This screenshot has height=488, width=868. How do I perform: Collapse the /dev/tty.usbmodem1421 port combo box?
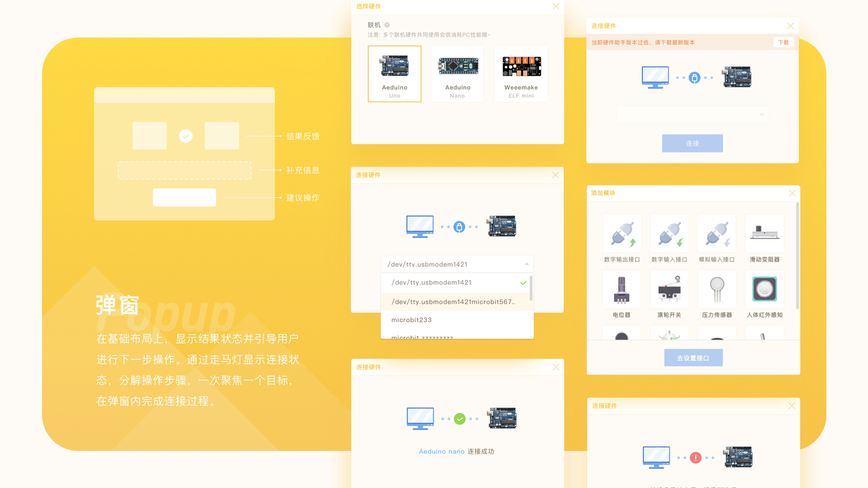(457, 264)
